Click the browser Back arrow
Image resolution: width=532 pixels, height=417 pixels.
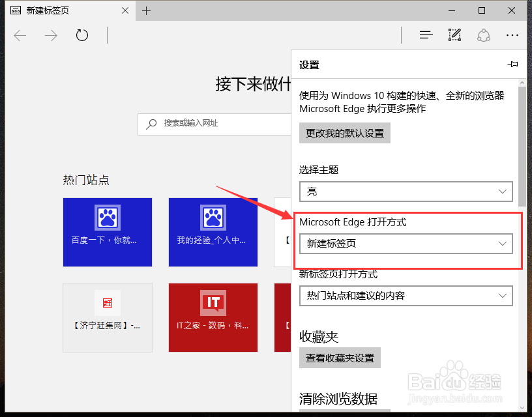point(20,35)
